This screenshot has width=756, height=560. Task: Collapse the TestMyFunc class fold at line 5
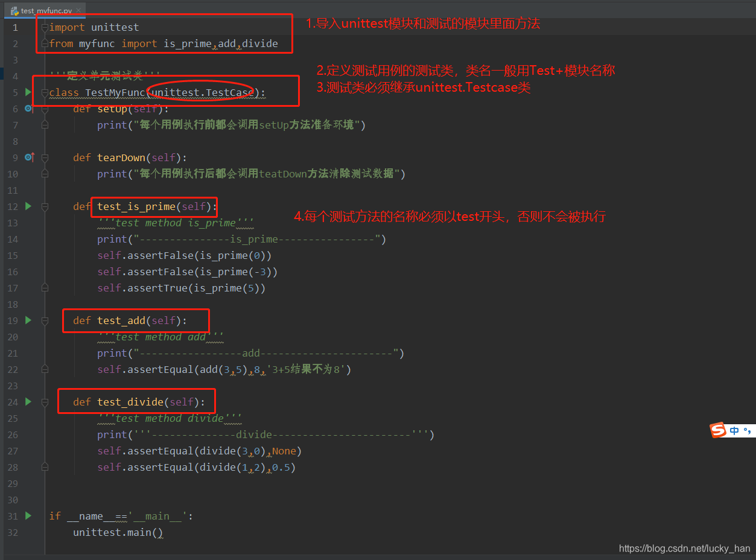(45, 92)
